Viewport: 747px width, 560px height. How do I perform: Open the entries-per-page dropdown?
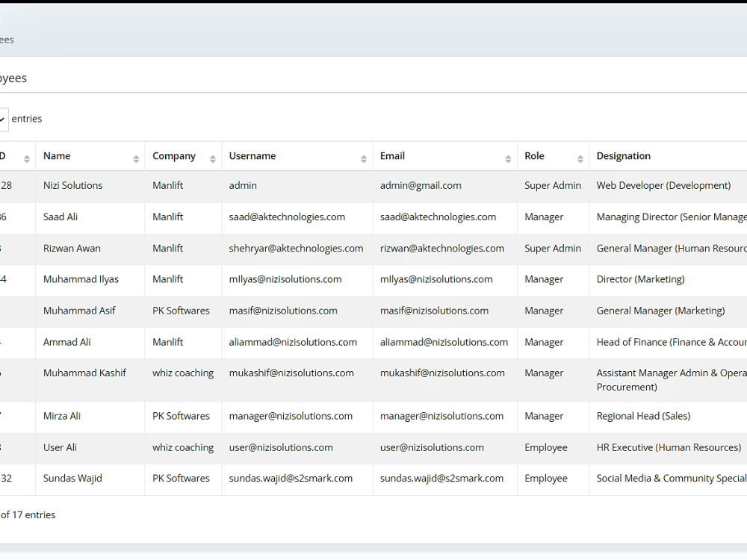3,119
